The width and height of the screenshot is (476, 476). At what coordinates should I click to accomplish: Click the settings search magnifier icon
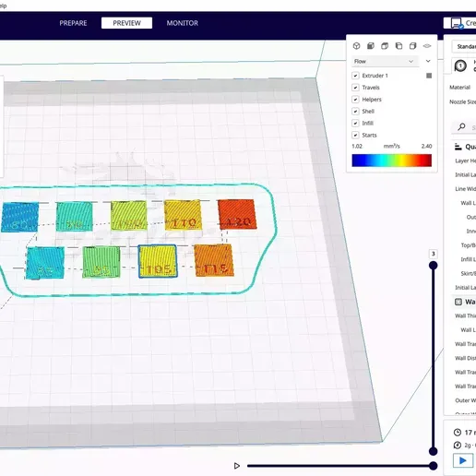[461, 126]
